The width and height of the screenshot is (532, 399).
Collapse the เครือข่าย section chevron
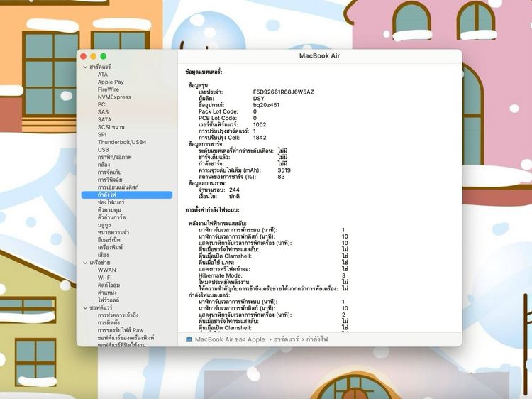(x=86, y=262)
